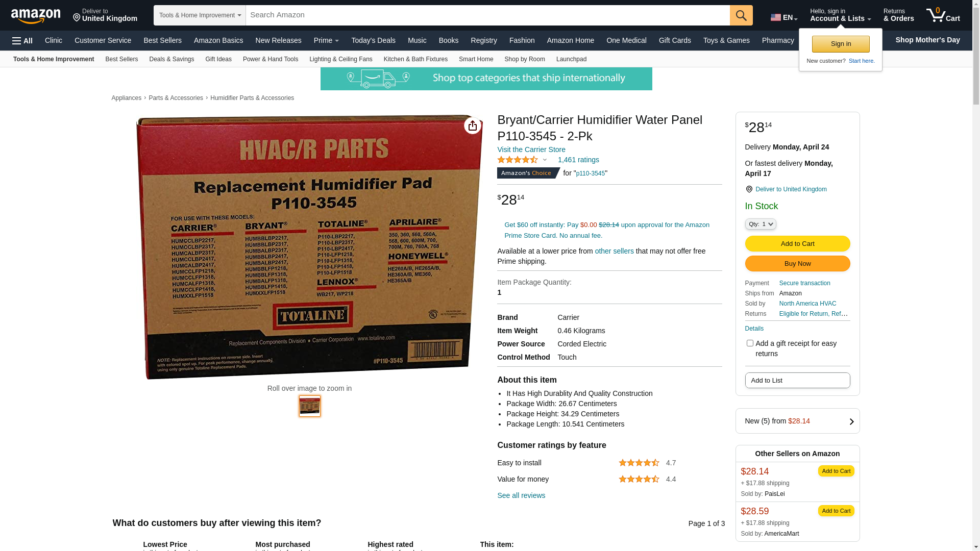The height and width of the screenshot is (551, 980).
Task: Open the Qty quantity dropdown
Action: (x=761, y=224)
